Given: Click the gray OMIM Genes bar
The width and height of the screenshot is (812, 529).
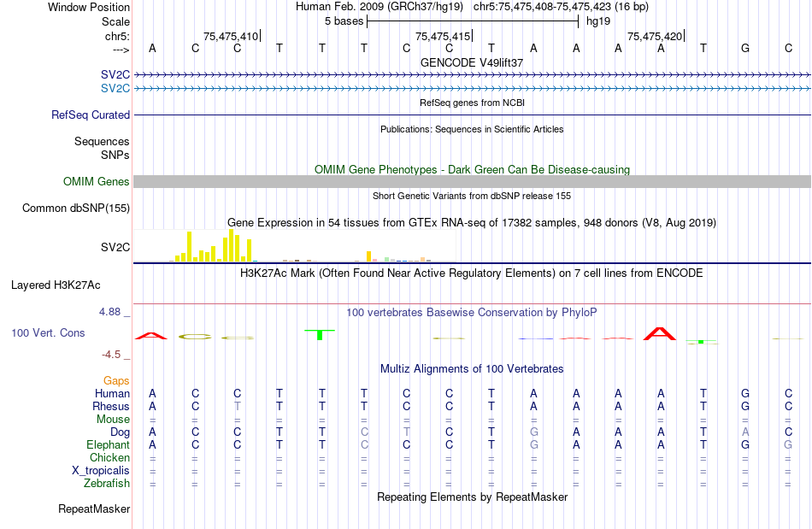Looking at the screenshot, I should coord(472,182).
